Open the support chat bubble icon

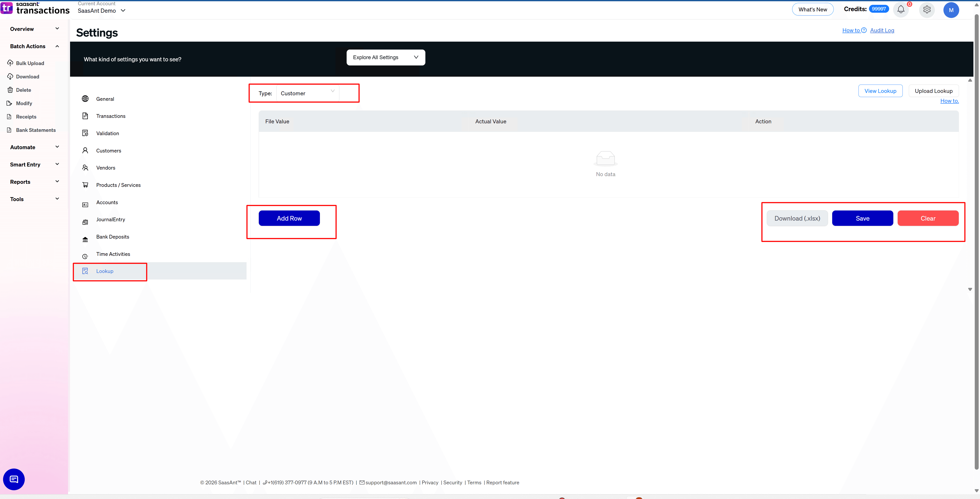14,479
